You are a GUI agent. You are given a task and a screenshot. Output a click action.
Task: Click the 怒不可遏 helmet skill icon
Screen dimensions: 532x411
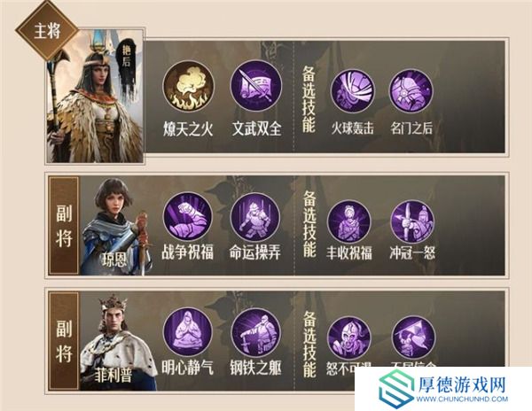(x=349, y=337)
